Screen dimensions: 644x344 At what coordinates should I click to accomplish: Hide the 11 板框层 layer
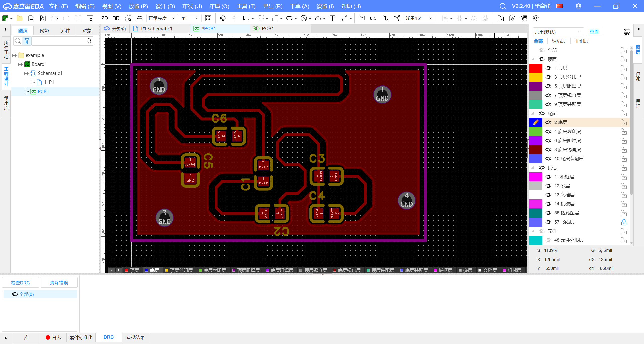coord(548,177)
